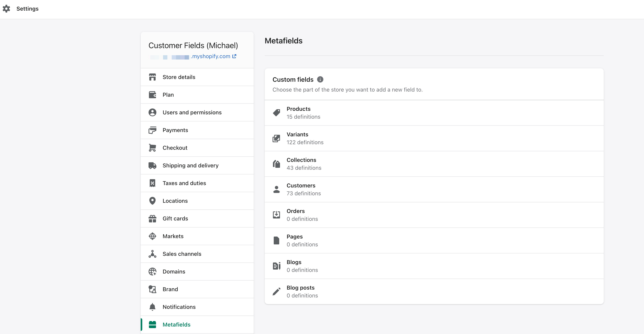Click the Pages document icon
This screenshot has height=334, width=644.
click(276, 240)
